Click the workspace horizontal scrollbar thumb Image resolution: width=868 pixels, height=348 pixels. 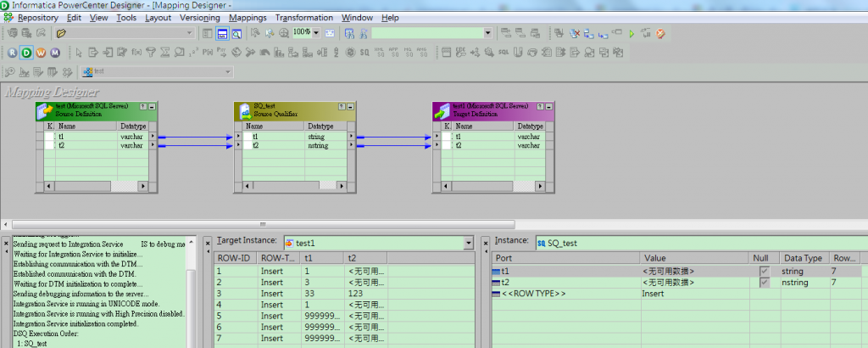pyautogui.click(x=263, y=224)
